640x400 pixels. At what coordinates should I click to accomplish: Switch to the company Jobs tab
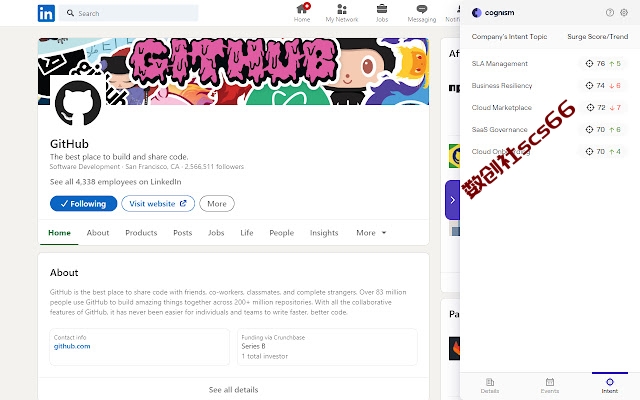216,233
